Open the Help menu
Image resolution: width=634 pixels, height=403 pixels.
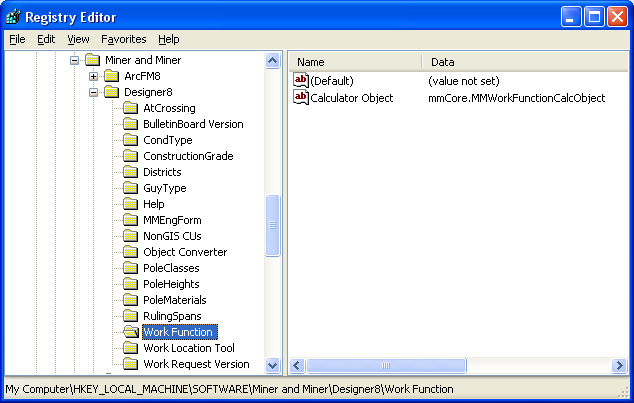[x=169, y=39]
